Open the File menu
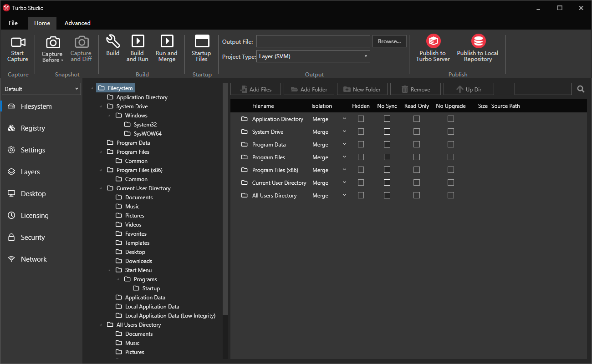 13,23
